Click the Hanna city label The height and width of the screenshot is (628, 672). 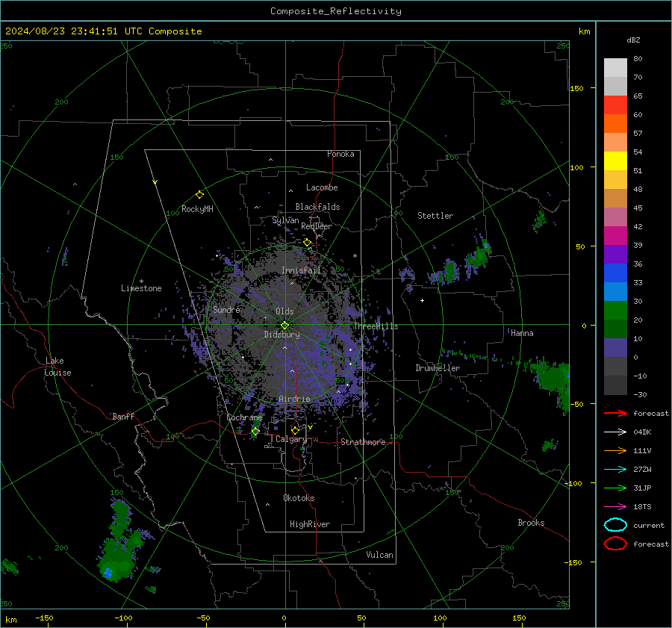point(522,333)
